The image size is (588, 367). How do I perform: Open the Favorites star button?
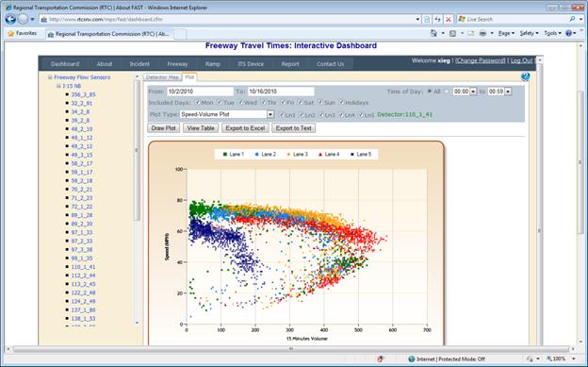[23, 33]
